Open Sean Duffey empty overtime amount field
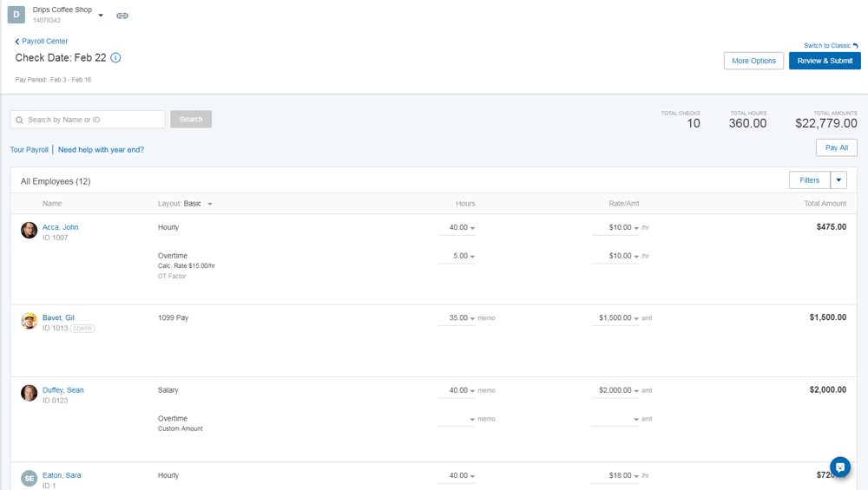The height and width of the screenshot is (490, 868). (x=615, y=419)
